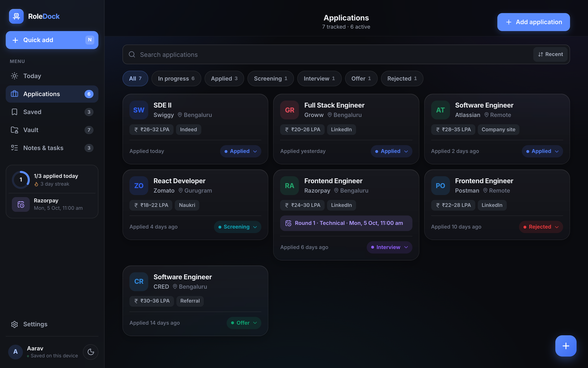Click the Round 1 Technical interview banner
Viewport: 588px width, 368px height.
pos(346,223)
